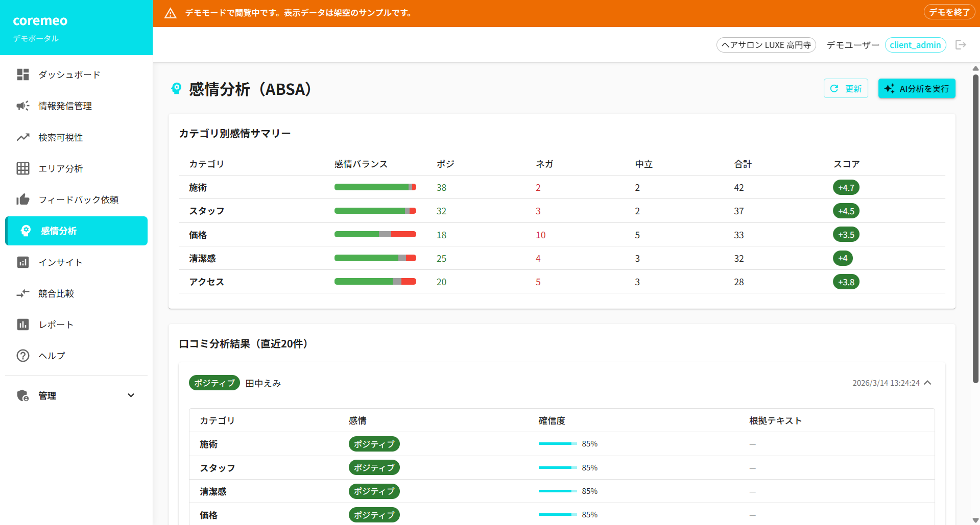The height and width of the screenshot is (525, 980).
Task: Click the +4.7 score badge for 施術
Action: 846,187
